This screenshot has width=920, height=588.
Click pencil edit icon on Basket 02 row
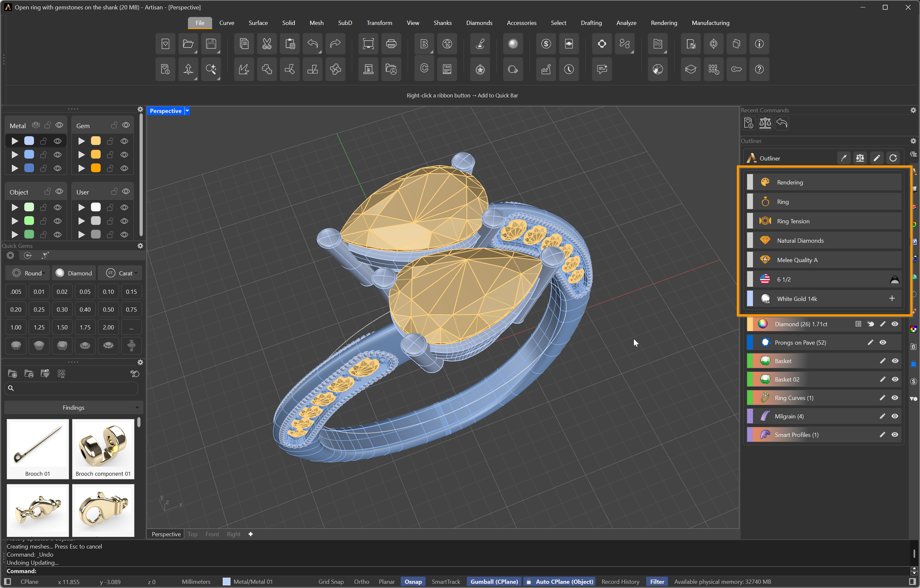click(882, 380)
